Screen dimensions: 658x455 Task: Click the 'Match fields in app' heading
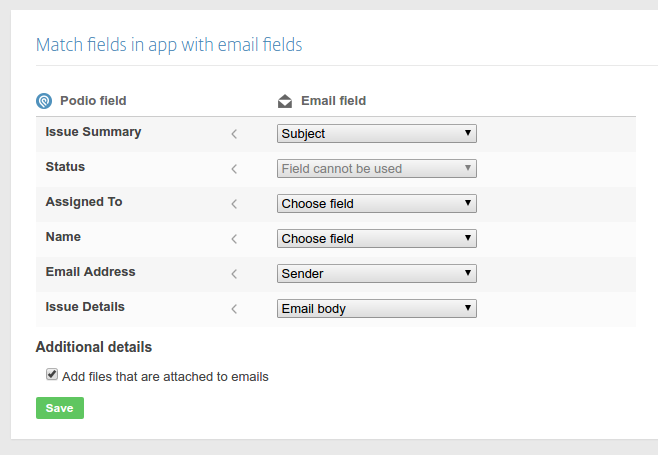169,45
